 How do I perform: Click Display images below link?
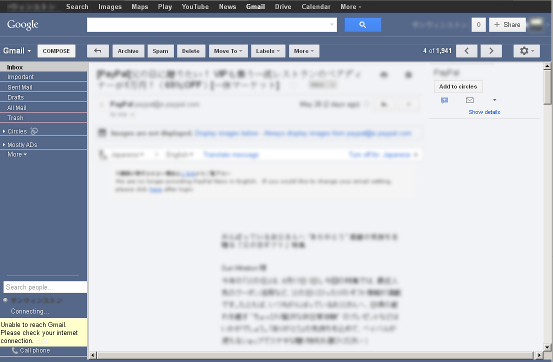coord(227,133)
